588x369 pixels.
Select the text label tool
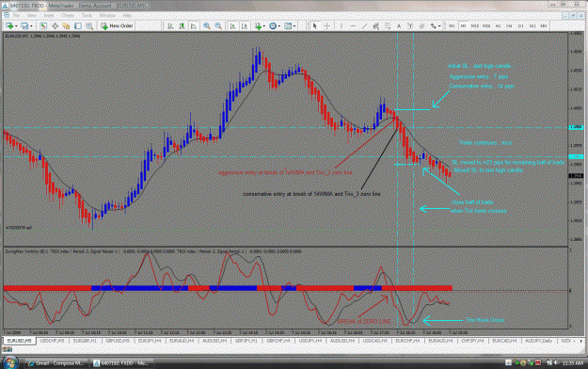410,26
